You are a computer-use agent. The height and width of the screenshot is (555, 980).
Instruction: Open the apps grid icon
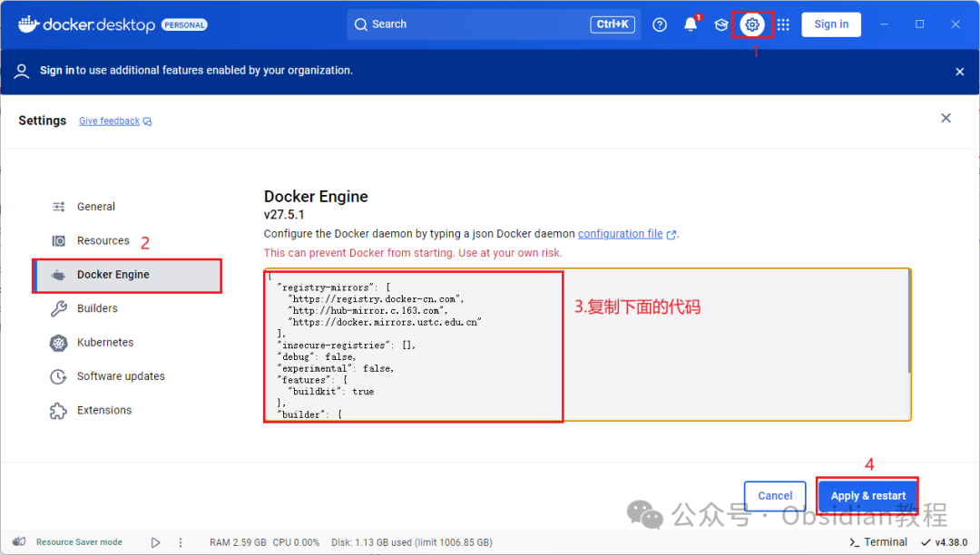[x=783, y=24]
